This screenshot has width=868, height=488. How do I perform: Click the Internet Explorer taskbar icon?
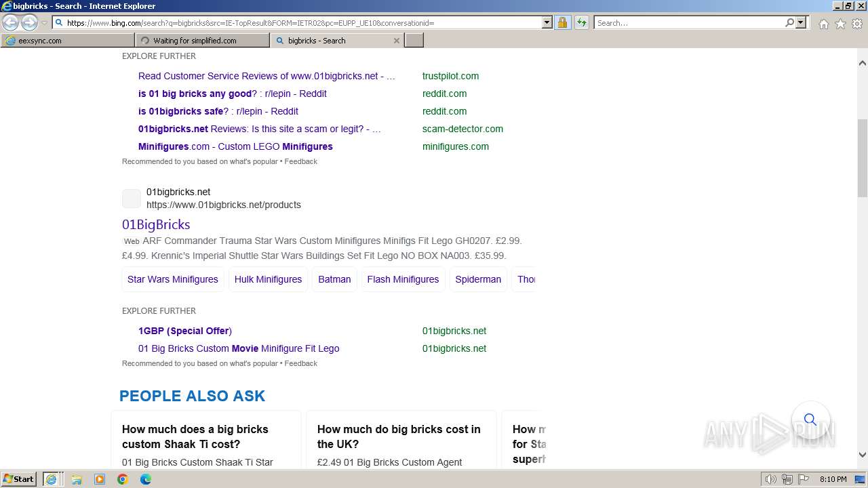pyautogui.click(x=52, y=479)
